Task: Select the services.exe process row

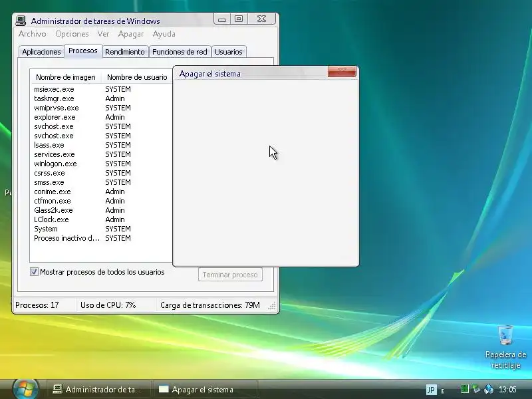Action: (x=101, y=154)
